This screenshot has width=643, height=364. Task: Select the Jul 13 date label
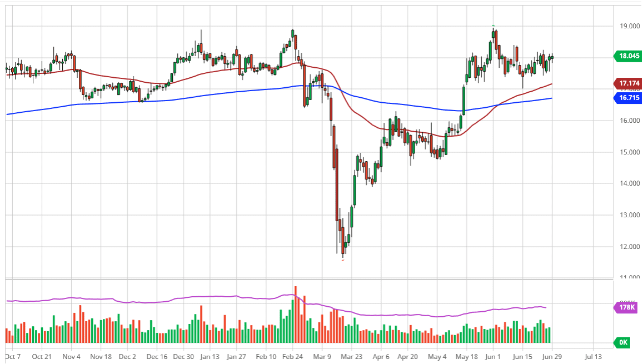point(593,356)
